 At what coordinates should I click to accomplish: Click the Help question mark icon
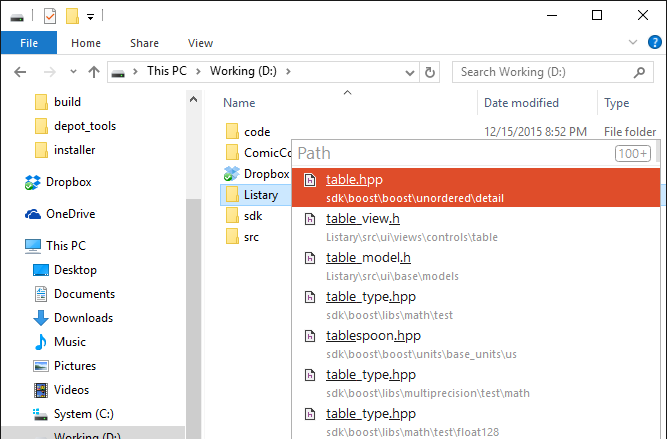coord(655,43)
